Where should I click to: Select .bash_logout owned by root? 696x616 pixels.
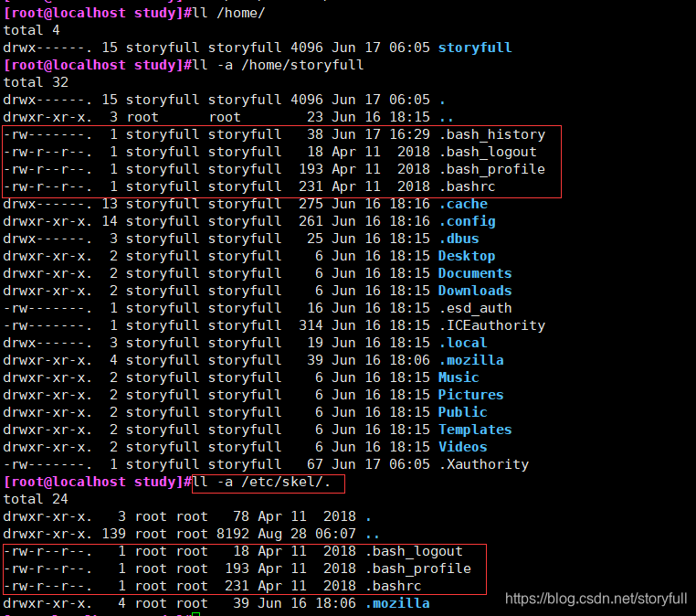[x=414, y=551]
